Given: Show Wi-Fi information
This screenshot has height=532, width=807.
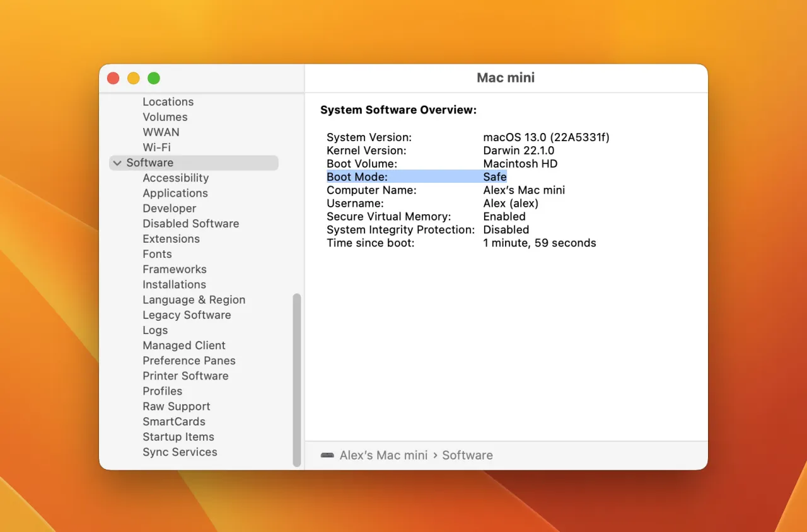Looking at the screenshot, I should 156,147.
